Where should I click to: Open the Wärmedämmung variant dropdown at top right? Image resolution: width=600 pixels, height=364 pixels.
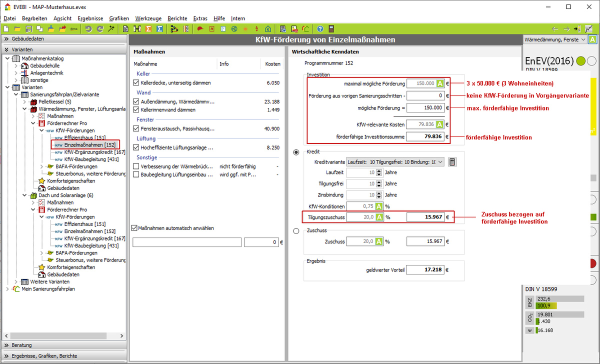(554, 39)
